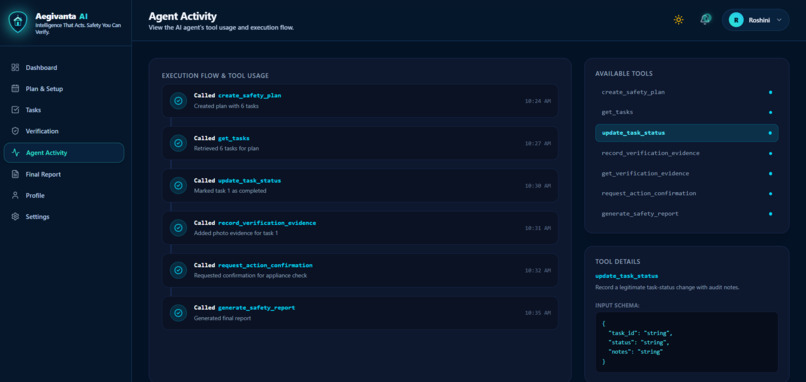Click the Plan & Setup calendar icon
Image resolution: width=806 pixels, height=382 pixels.
(15, 88)
